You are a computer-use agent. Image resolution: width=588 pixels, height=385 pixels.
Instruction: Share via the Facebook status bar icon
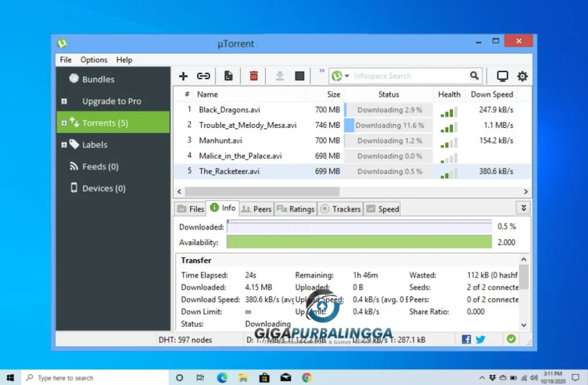coord(466,339)
